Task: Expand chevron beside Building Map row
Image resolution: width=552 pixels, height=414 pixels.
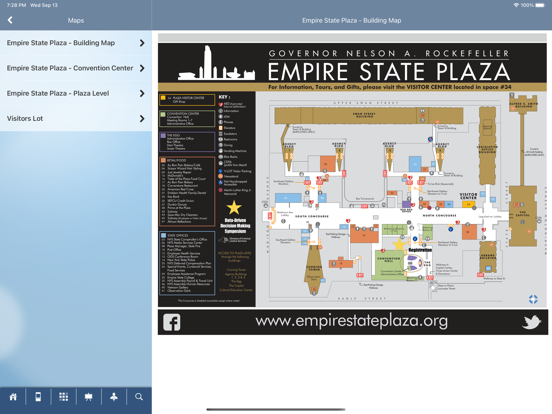Action: click(x=142, y=43)
